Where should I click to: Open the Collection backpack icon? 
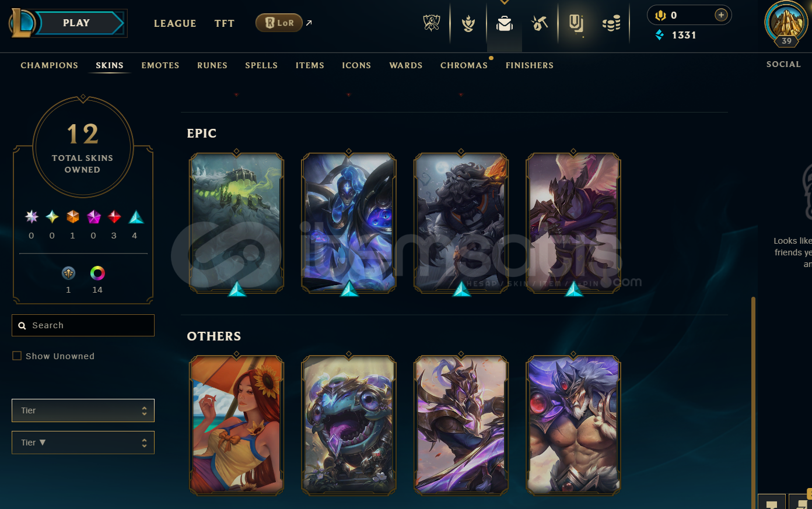505,23
